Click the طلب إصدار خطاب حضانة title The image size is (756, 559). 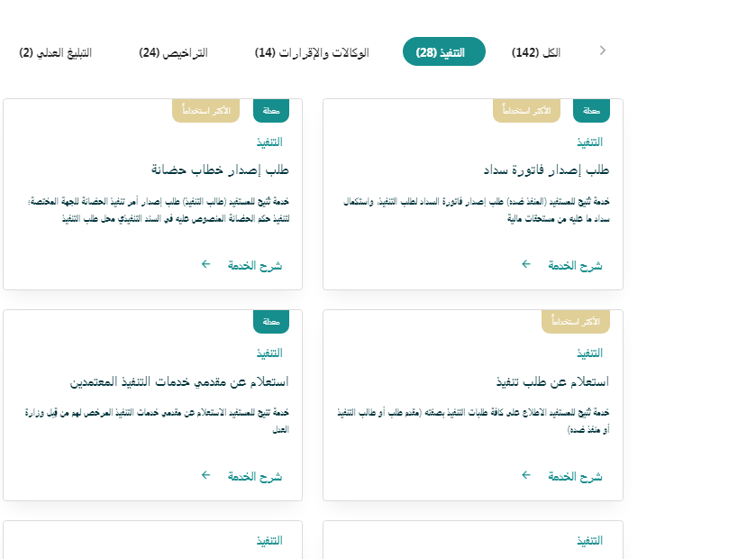(x=219, y=170)
